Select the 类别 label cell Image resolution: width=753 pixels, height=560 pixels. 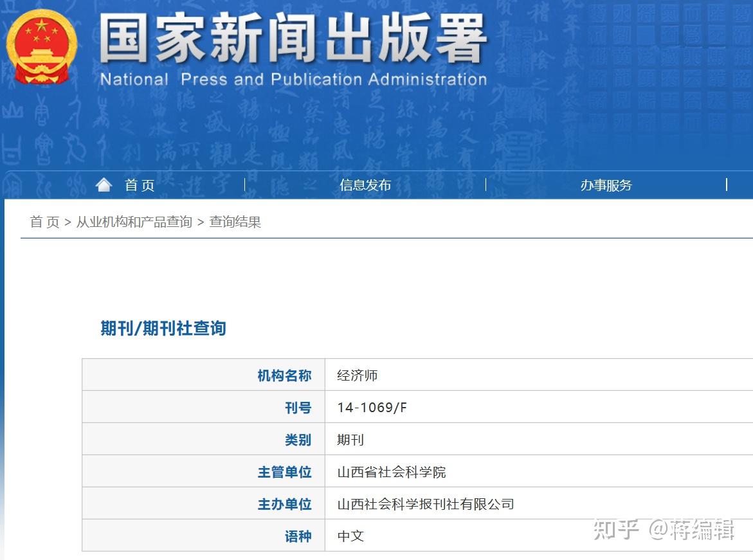(204, 439)
